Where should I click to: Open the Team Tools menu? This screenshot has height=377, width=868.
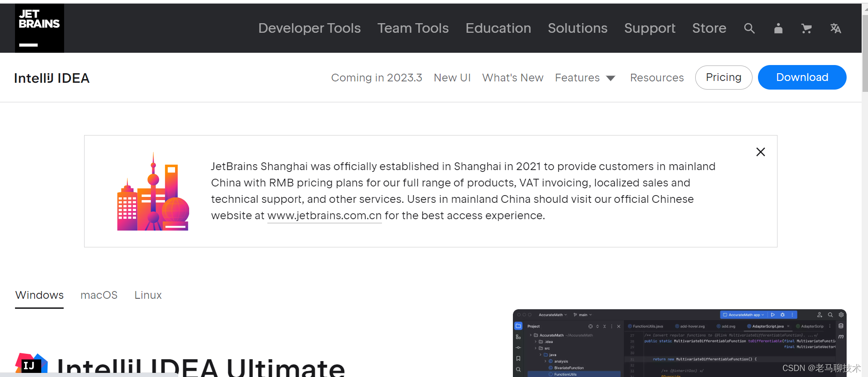tap(413, 28)
